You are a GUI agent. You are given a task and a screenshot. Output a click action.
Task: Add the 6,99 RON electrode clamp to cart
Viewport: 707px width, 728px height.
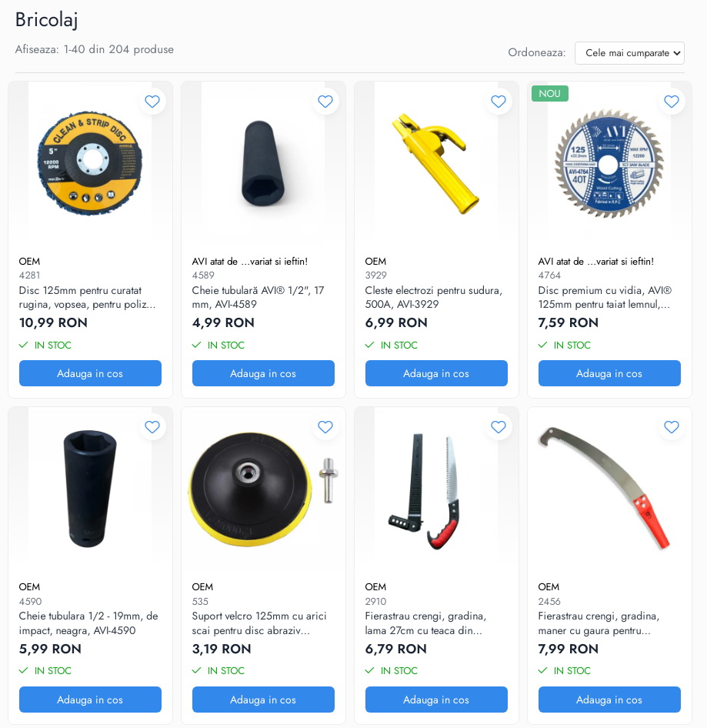click(x=436, y=373)
